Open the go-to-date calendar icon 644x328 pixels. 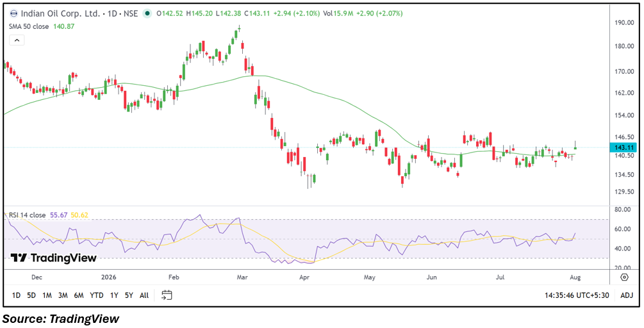click(167, 295)
